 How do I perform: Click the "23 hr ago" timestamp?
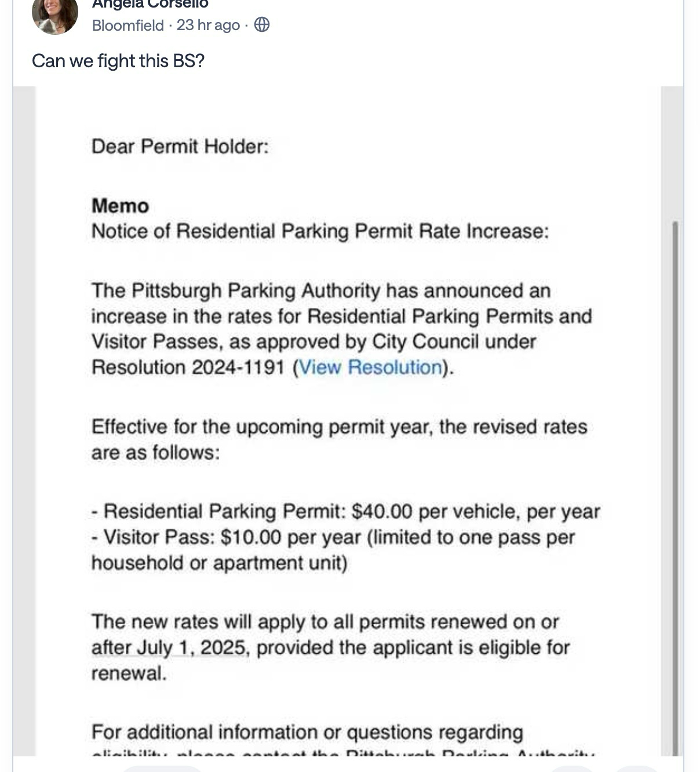click(x=208, y=26)
